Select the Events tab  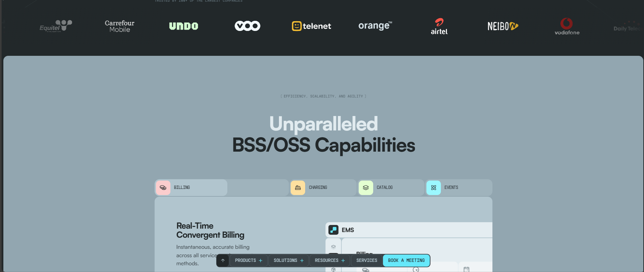459,188
